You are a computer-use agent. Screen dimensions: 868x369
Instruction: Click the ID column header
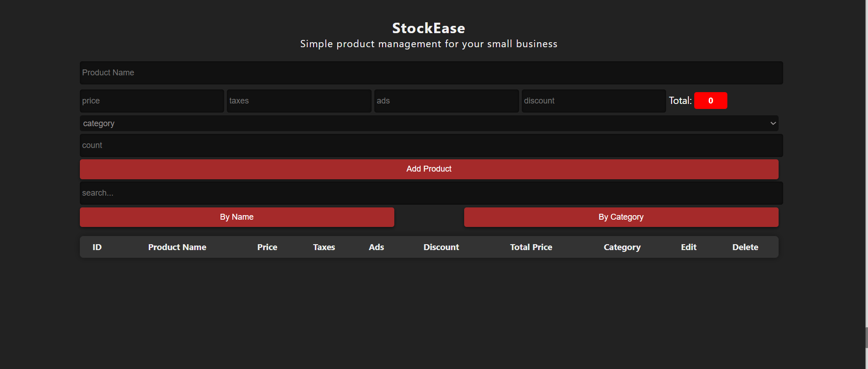[x=97, y=247]
